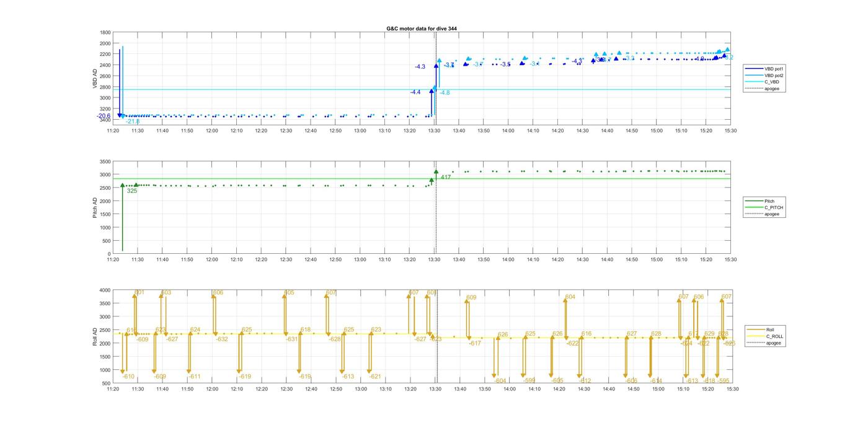Click the 601 roll data label

(139, 292)
